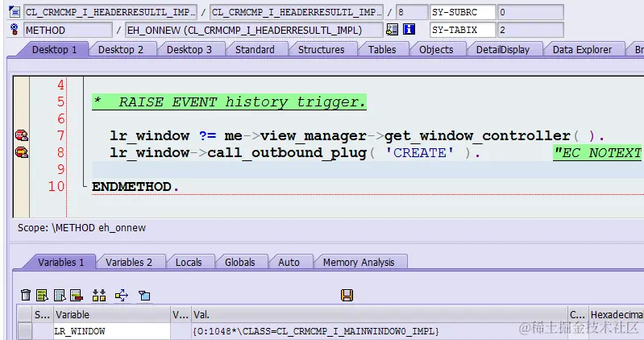Click the select-all corner cell of variables table
The height and width of the screenshot is (340, 644).
[x=25, y=314]
